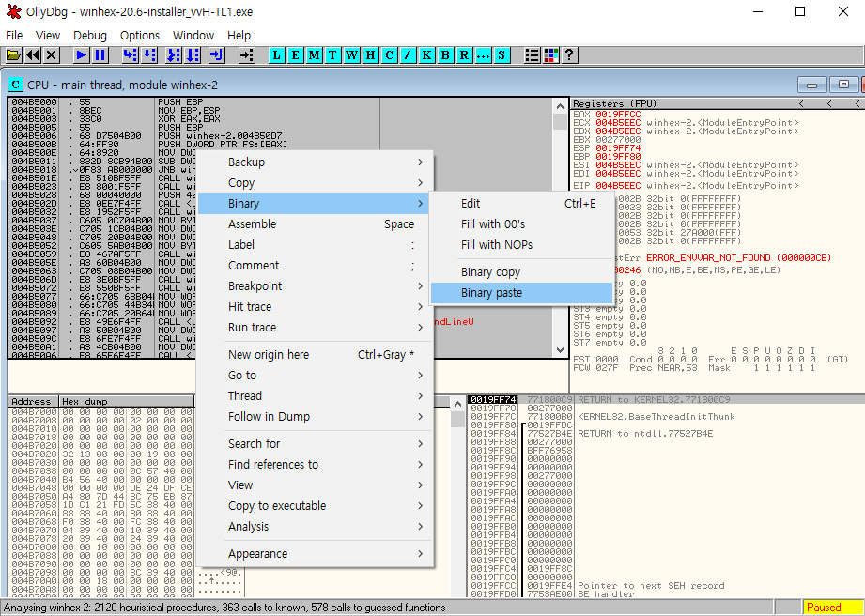
Task: Click the Debugging options list icon
Action: coord(532,55)
